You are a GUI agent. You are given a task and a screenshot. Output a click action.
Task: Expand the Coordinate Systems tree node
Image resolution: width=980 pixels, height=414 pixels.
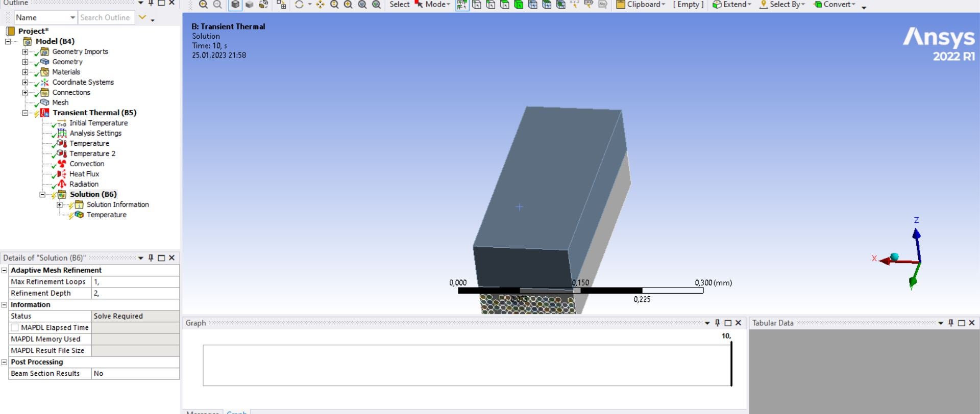coord(25,82)
